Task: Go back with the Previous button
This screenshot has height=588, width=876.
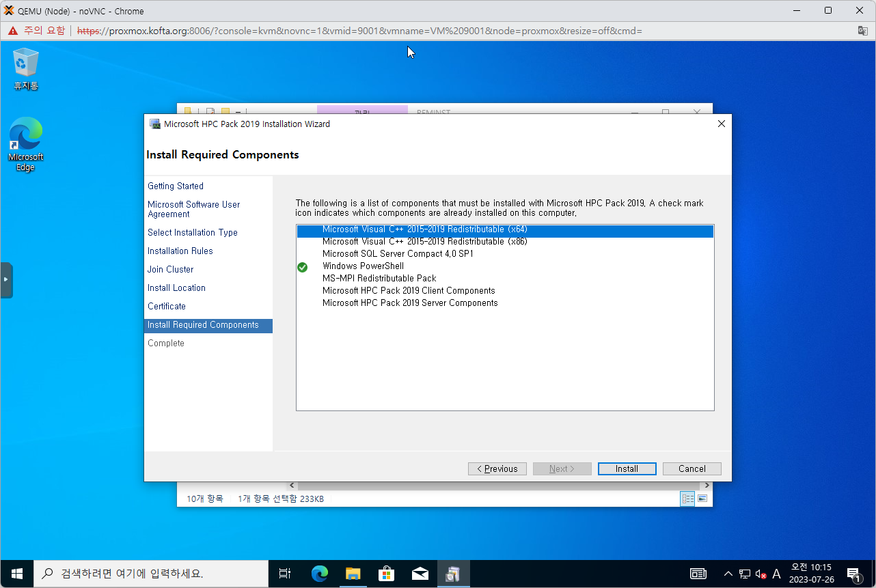Action: pos(497,468)
